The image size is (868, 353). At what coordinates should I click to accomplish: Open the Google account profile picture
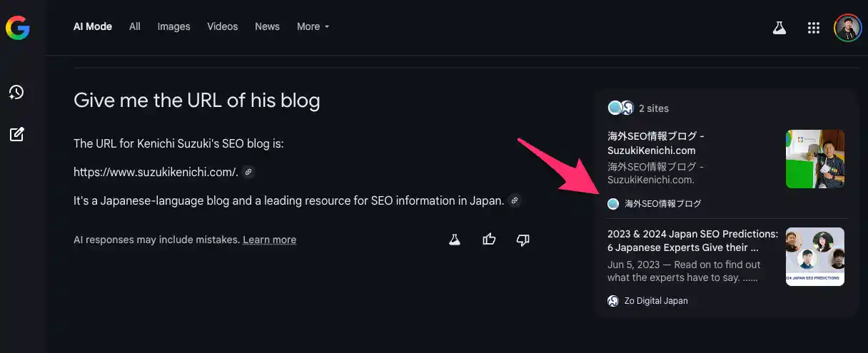pos(848,28)
